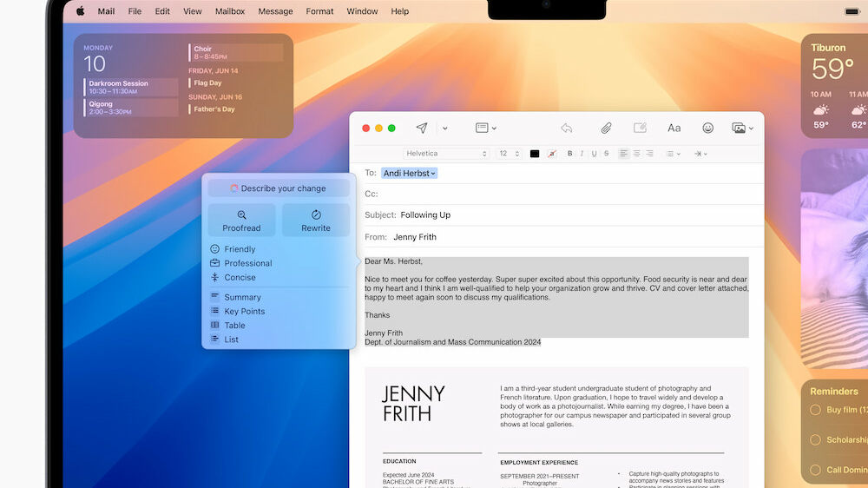Click the markup attachment icon
Viewport: 868px width, 488px height.
pyautogui.click(x=640, y=128)
